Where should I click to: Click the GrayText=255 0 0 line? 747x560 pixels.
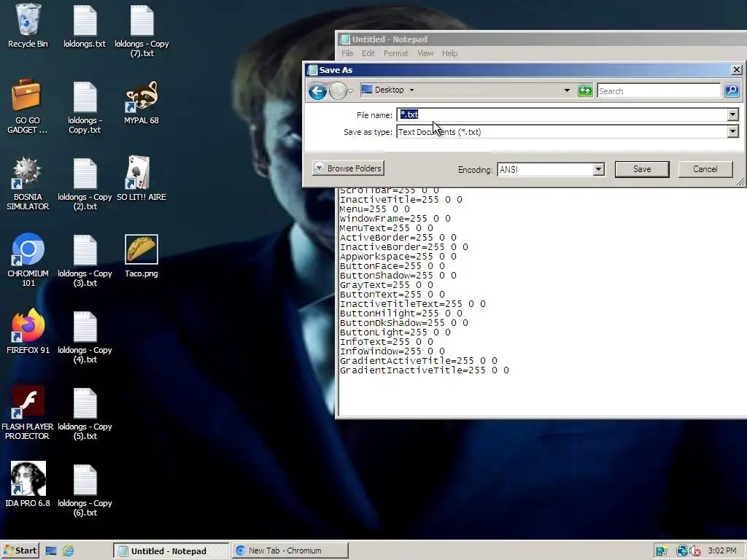point(387,285)
